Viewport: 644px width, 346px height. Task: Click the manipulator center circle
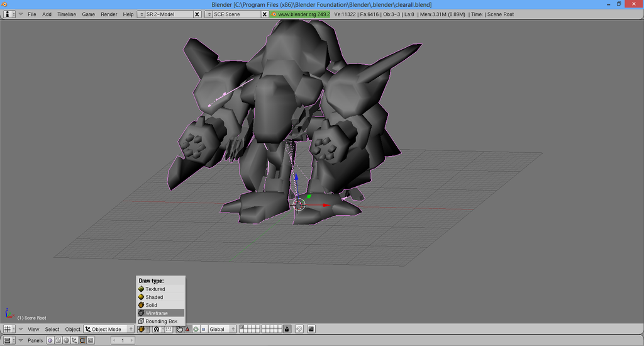coord(299,204)
